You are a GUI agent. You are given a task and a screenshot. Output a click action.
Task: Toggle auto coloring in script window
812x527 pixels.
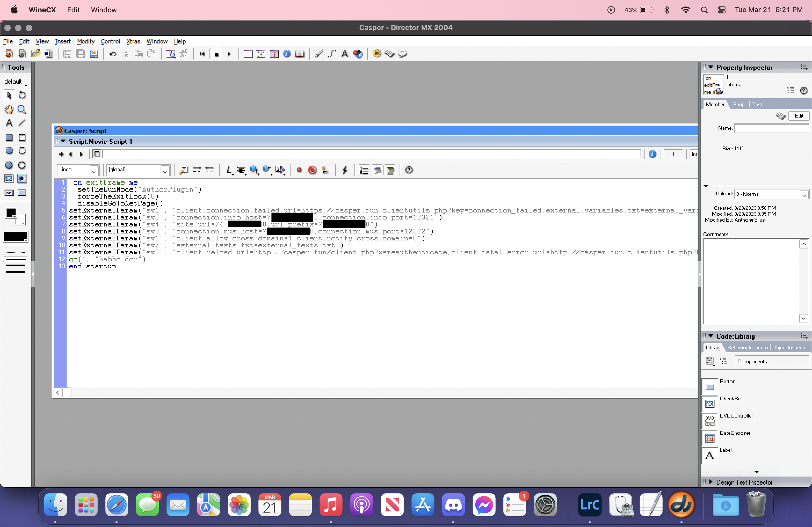(377, 170)
